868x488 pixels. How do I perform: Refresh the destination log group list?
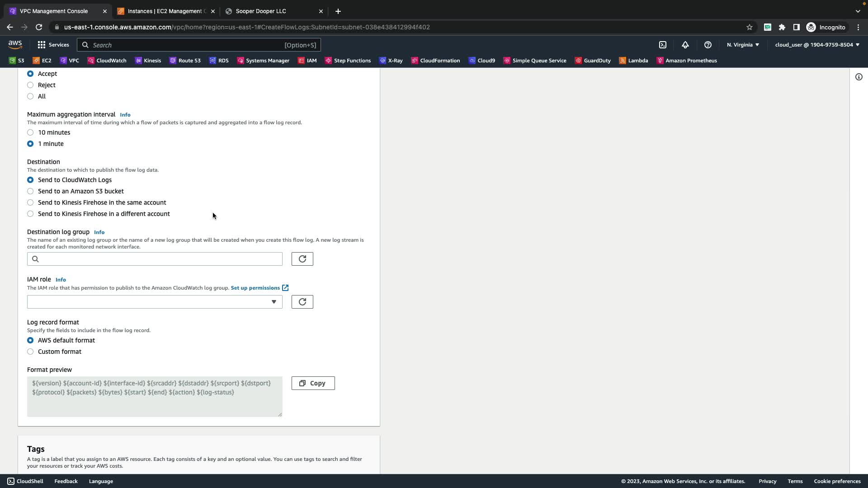(x=302, y=259)
